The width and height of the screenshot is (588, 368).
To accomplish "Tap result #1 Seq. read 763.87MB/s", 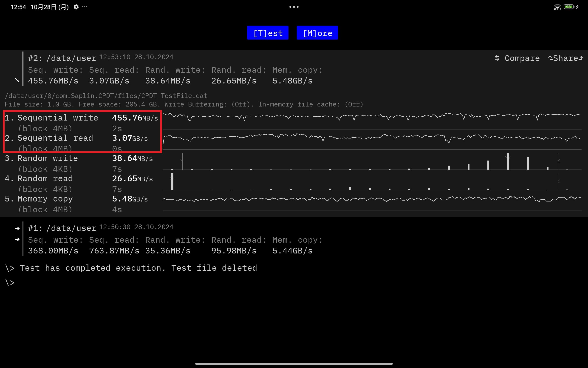I will (x=114, y=251).
